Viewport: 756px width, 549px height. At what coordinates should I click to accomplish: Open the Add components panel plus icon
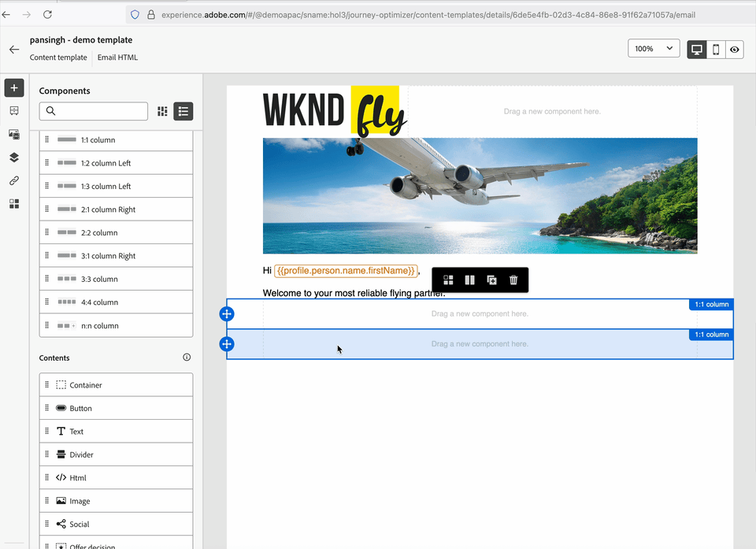tap(14, 87)
